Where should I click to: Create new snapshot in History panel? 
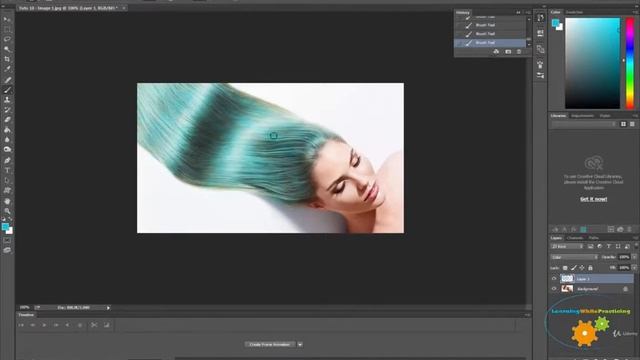click(508, 52)
